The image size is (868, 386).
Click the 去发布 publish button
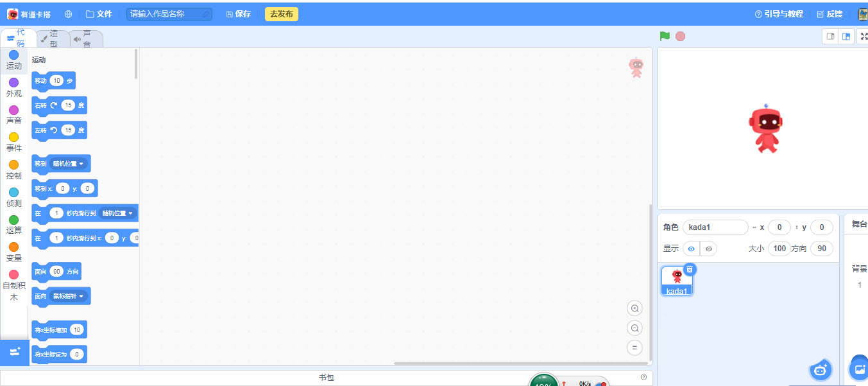pyautogui.click(x=281, y=13)
